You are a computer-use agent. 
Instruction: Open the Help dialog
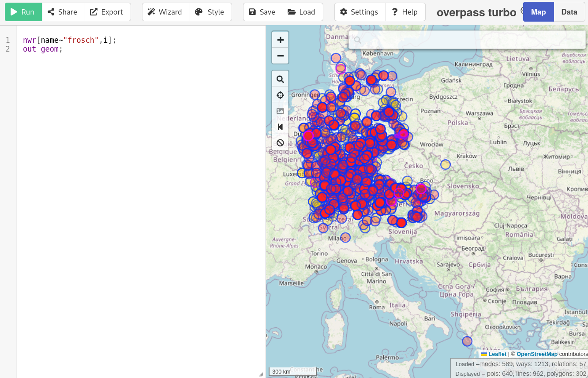(x=405, y=12)
